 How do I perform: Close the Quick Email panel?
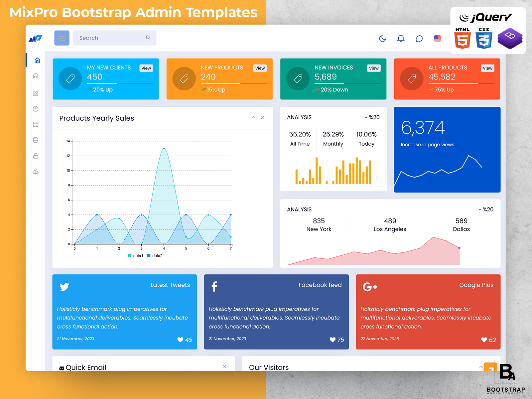pos(225,366)
